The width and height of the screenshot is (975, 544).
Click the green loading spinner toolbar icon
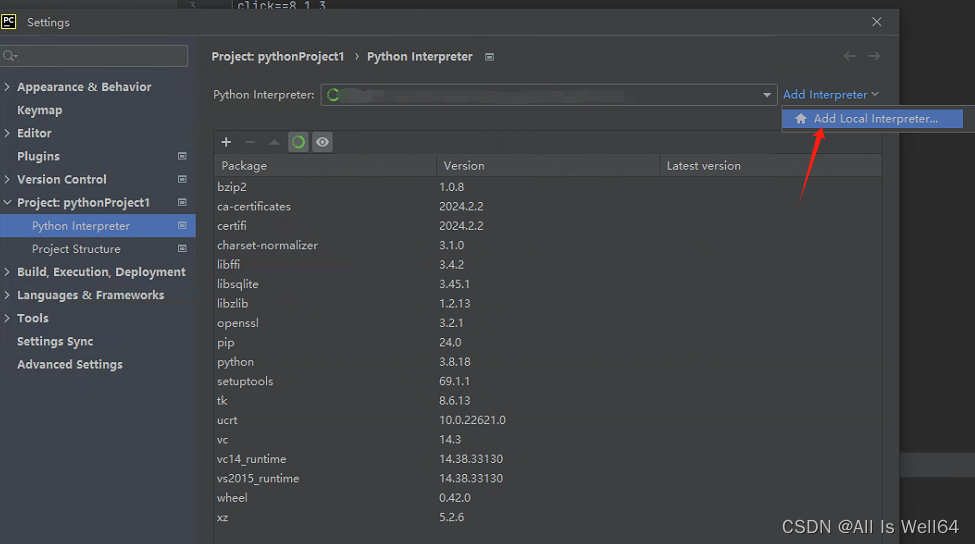(298, 142)
